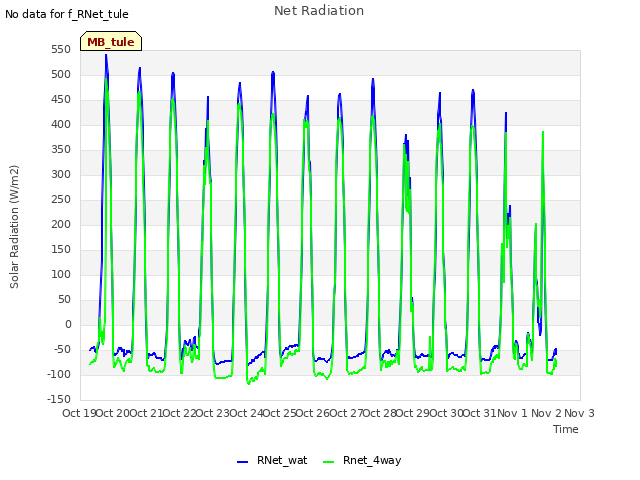The height and width of the screenshot is (480, 640).
Task: Click the MB_tule annotation label
Action: 111,41
